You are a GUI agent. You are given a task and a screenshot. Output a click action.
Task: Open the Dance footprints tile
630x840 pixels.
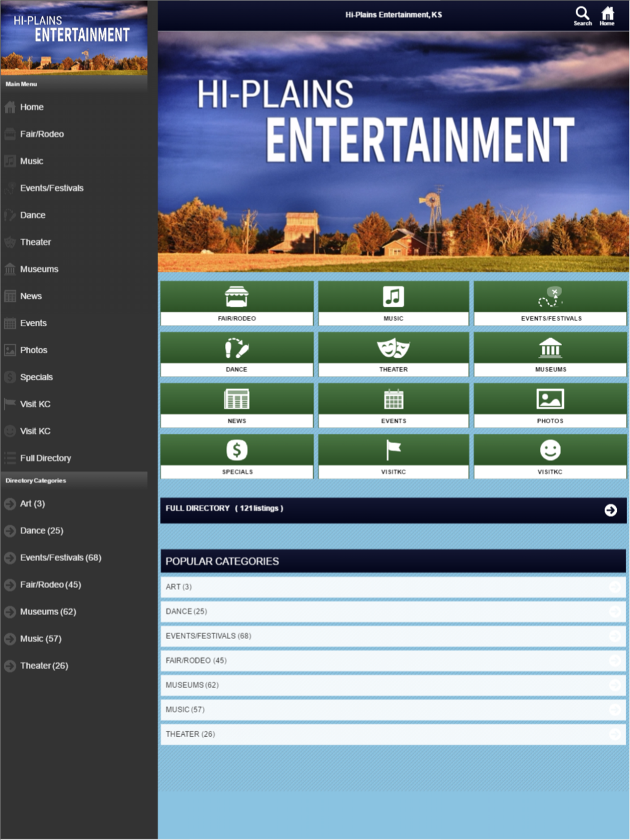(x=237, y=355)
